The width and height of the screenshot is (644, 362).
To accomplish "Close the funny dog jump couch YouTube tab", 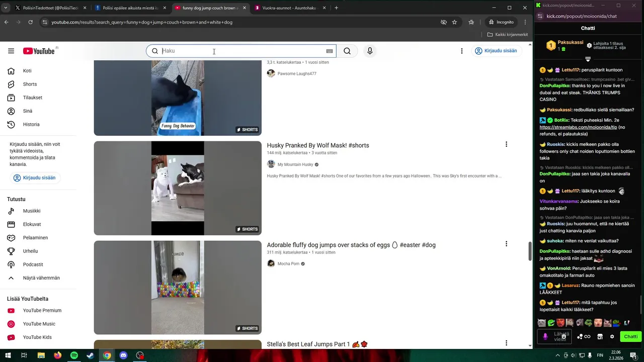I will click(245, 8).
